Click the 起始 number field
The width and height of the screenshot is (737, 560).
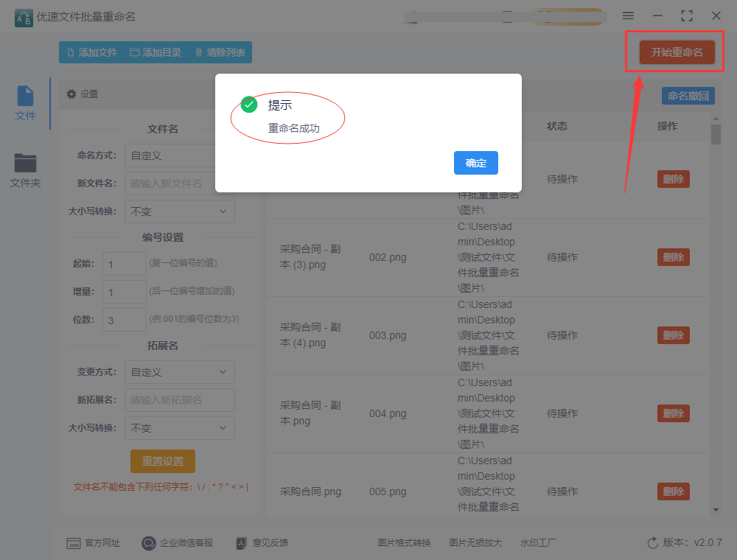point(125,264)
